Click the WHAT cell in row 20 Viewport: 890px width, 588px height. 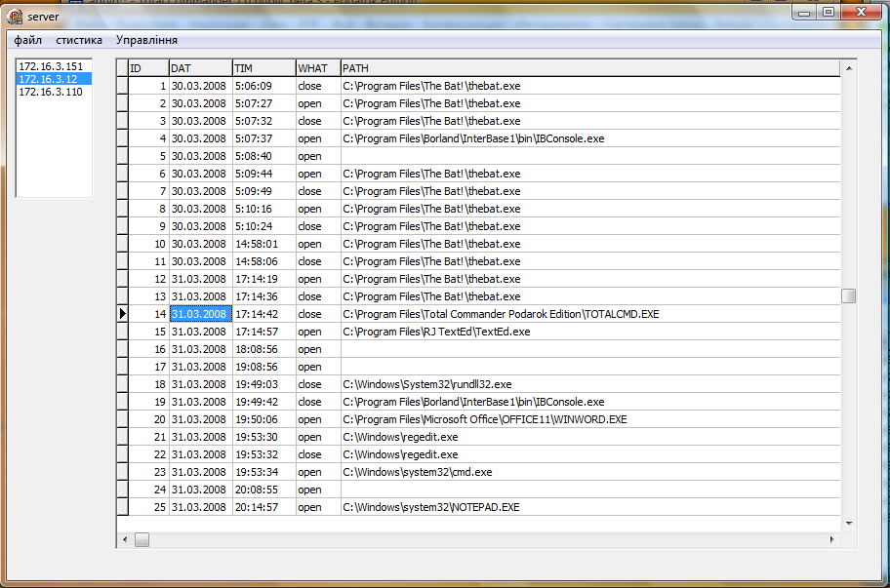tap(318, 419)
